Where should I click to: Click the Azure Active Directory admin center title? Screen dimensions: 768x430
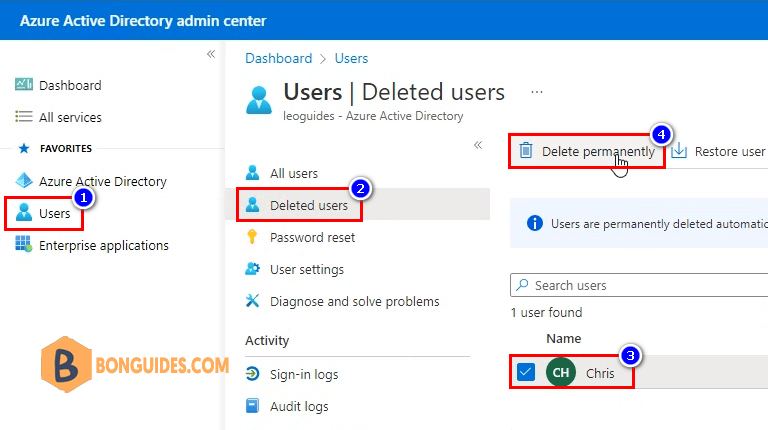tap(143, 21)
